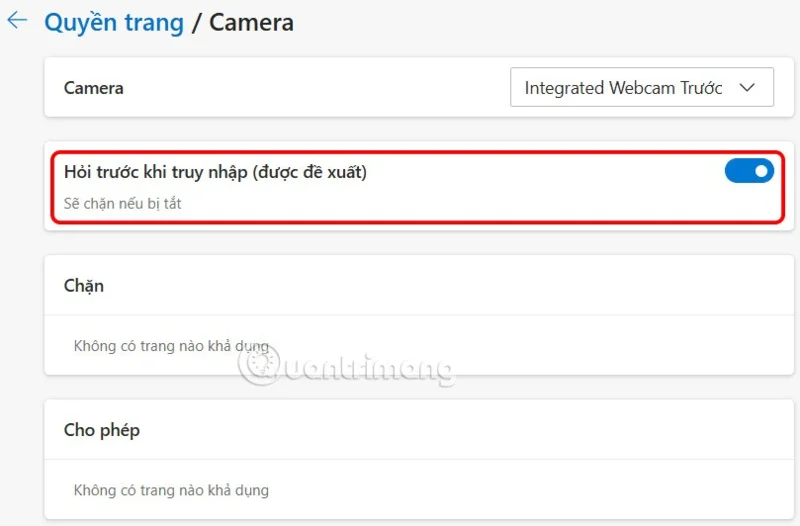Click the white knob of the blue switch
Viewport: 800px width, 526px height.
(761, 172)
